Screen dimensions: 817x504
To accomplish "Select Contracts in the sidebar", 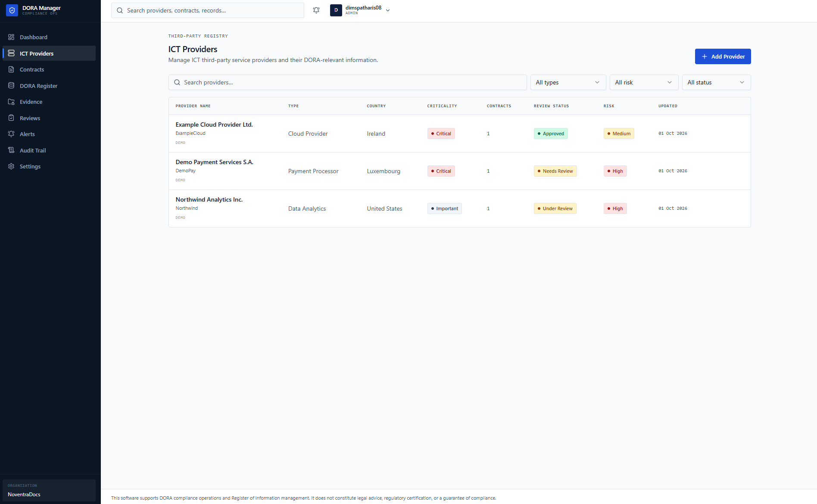I will [x=49, y=69].
